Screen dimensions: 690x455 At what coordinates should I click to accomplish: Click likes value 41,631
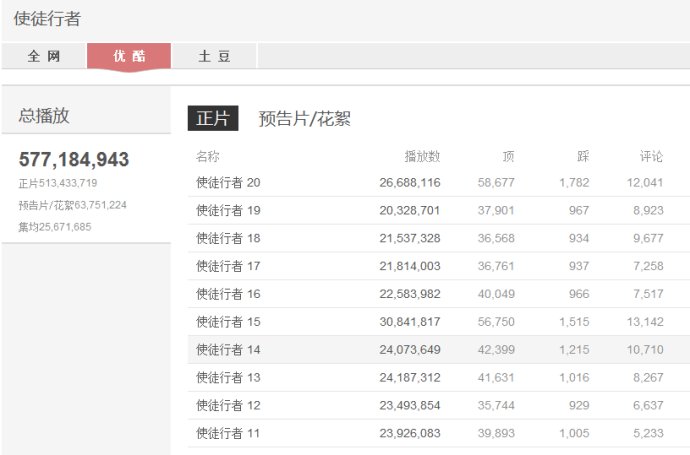[x=496, y=378]
